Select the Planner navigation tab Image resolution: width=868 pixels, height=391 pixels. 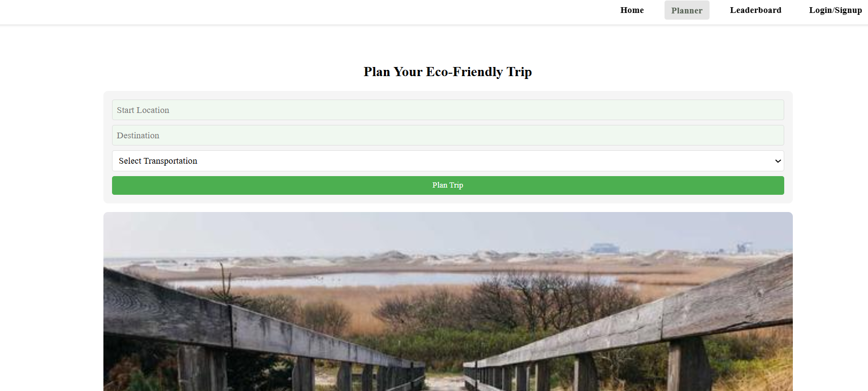[x=687, y=11]
